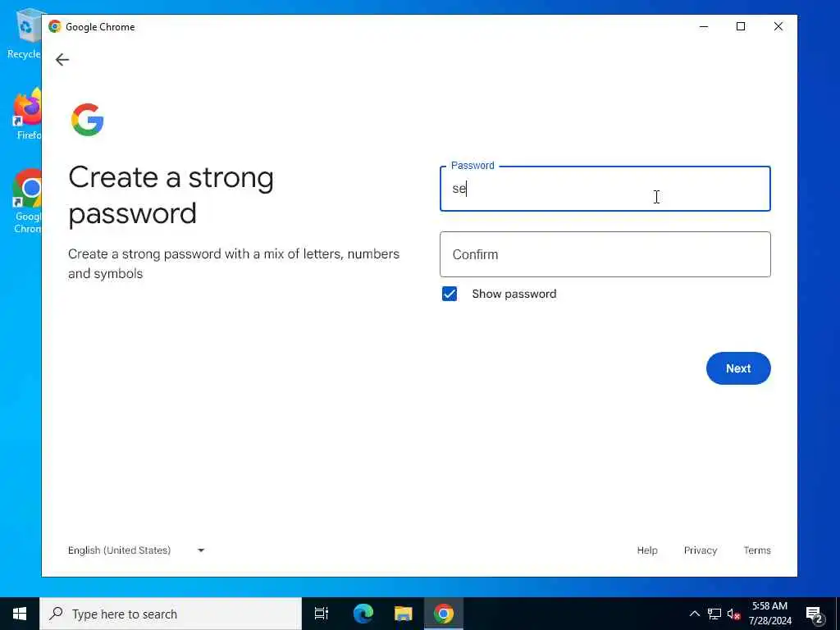The image size is (840, 630).
Task: Open the Help link
Action: (x=647, y=550)
